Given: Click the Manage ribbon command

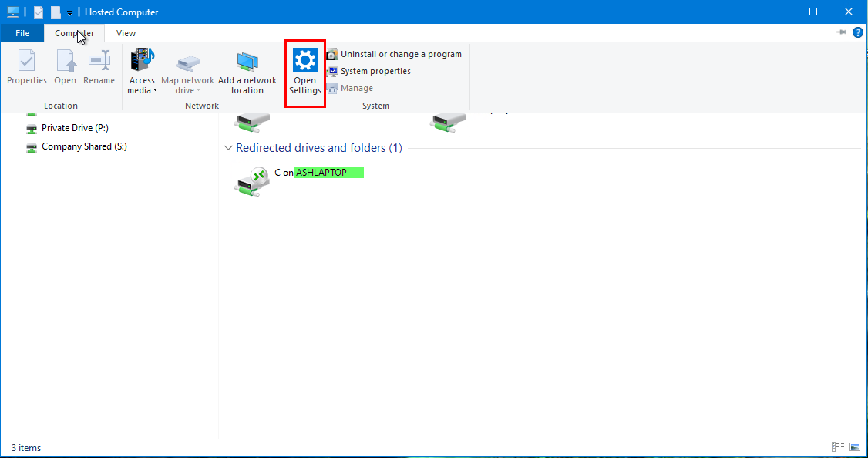Looking at the screenshot, I should 350,88.
